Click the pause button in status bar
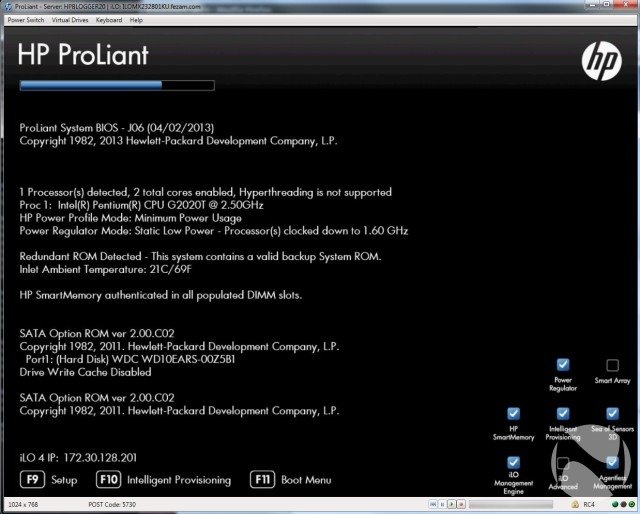This screenshot has width=640, height=514. coord(442,505)
